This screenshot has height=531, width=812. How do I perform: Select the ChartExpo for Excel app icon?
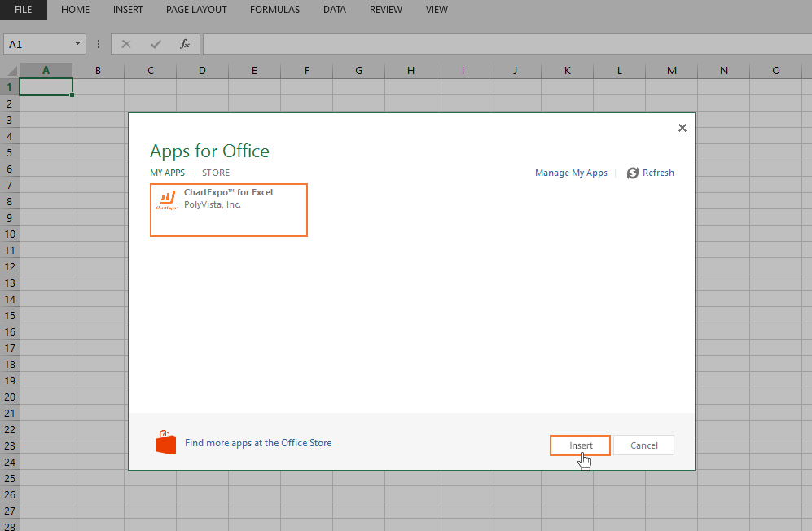(x=167, y=200)
